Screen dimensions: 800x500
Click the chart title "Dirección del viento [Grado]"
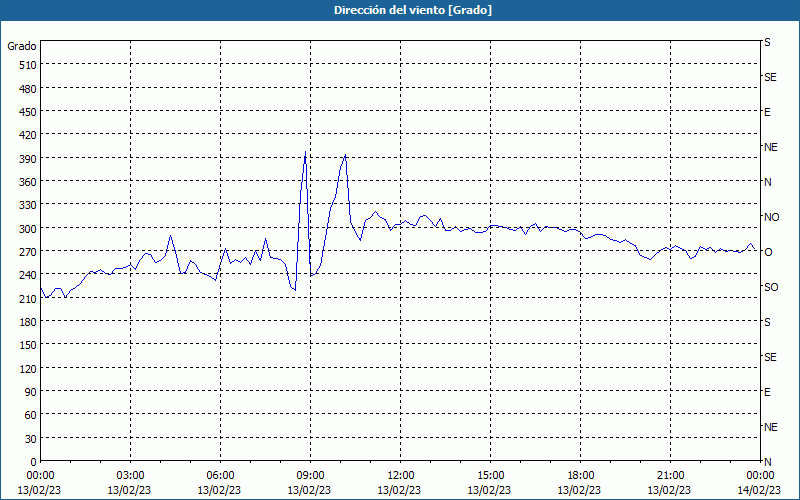coord(413,10)
